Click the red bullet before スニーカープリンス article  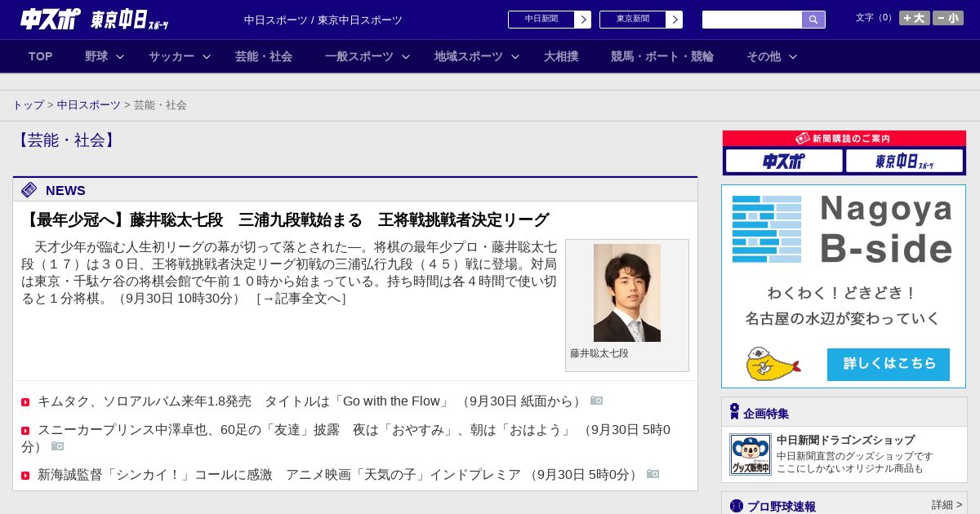coord(25,431)
